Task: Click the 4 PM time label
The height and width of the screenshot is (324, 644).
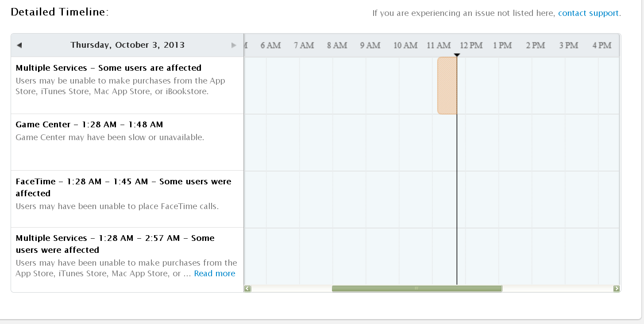Action: tap(602, 45)
